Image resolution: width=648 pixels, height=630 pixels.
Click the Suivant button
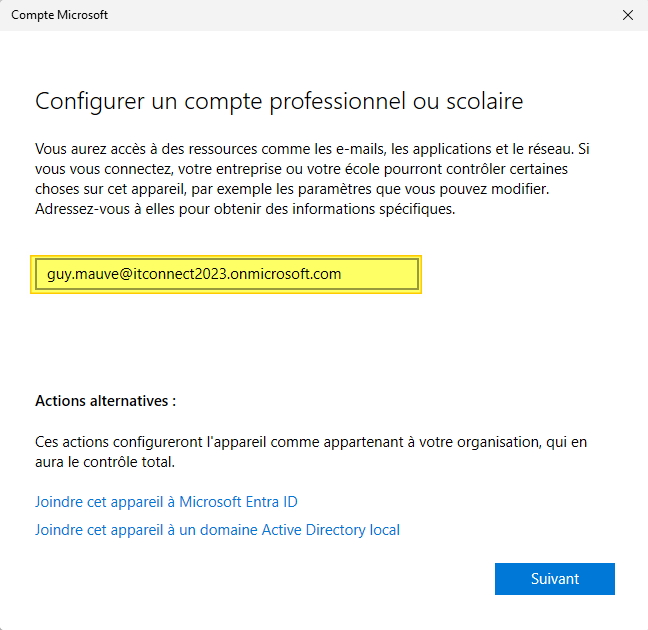(x=554, y=579)
